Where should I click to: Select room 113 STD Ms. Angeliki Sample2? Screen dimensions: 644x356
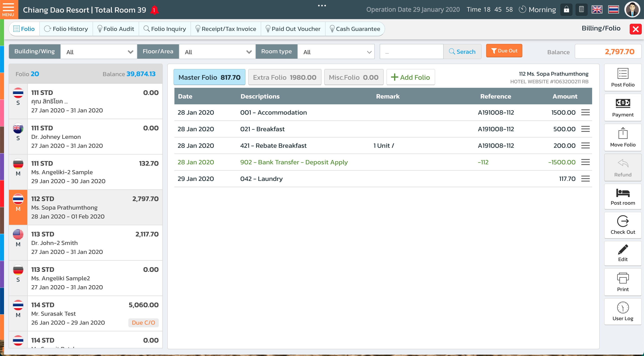pyautogui.click(x=85, y=278)
